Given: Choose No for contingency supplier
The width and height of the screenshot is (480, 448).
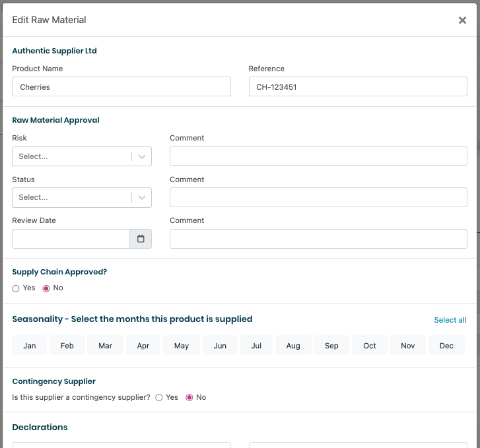Looking at the screenshot, I should click(x=189, y=398).
